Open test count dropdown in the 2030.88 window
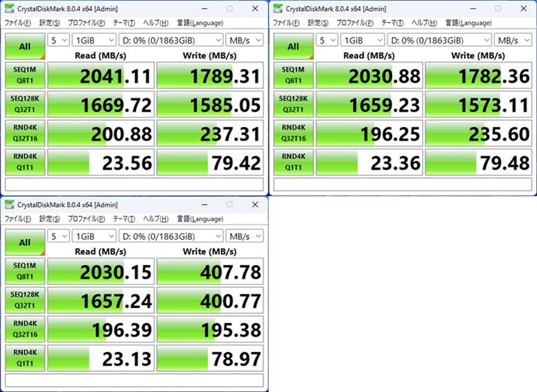 [x=327, y=41]
